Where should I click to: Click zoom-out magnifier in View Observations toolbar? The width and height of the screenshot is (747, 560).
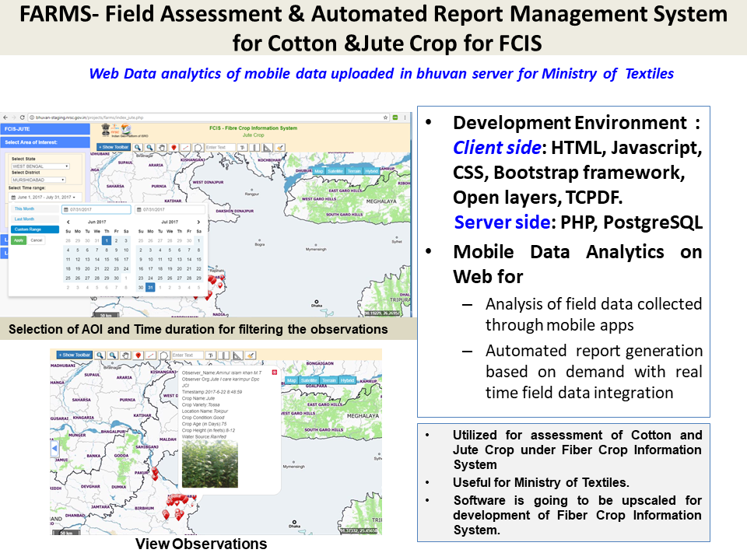[113, 355]
